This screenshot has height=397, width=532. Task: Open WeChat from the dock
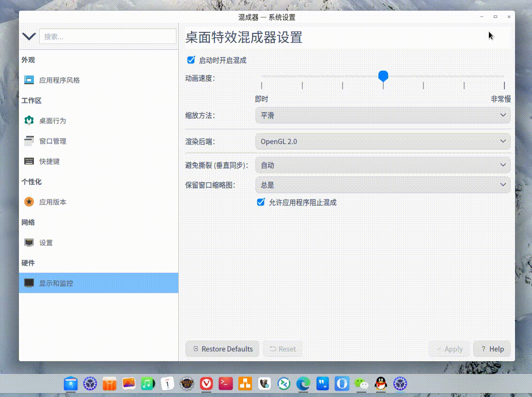[x=361, y=383]
